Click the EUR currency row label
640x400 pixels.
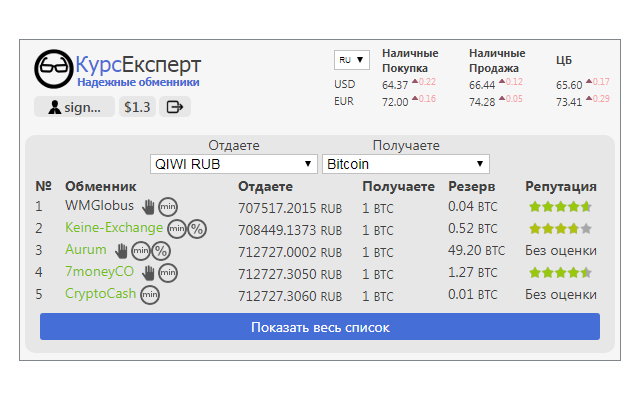pyautogui.click(x=344, y=101)
